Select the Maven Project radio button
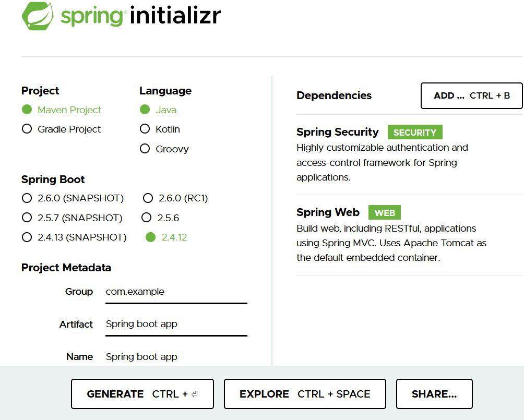The image size is (524, 420). click(x=27, y=110)
